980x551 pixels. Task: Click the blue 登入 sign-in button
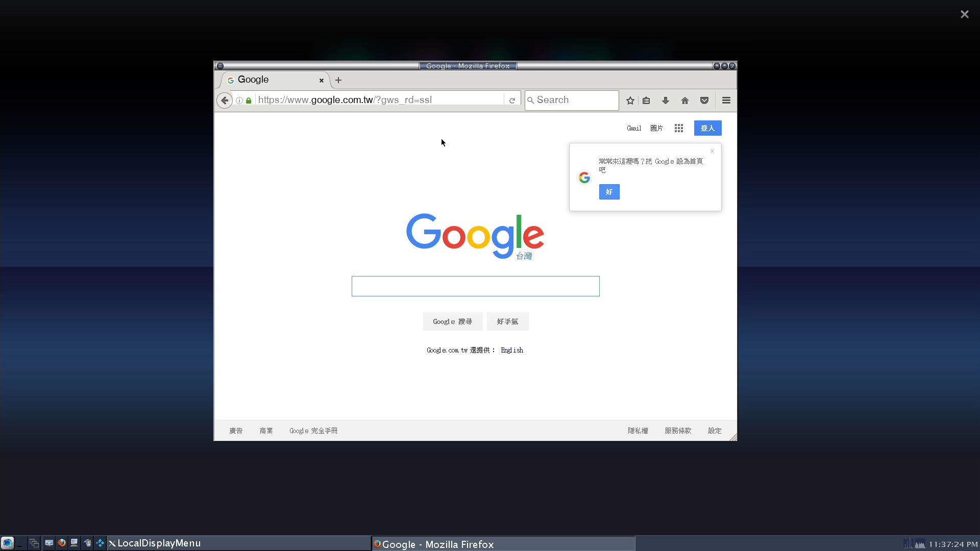pyautogui.click(x=708, y=128)
